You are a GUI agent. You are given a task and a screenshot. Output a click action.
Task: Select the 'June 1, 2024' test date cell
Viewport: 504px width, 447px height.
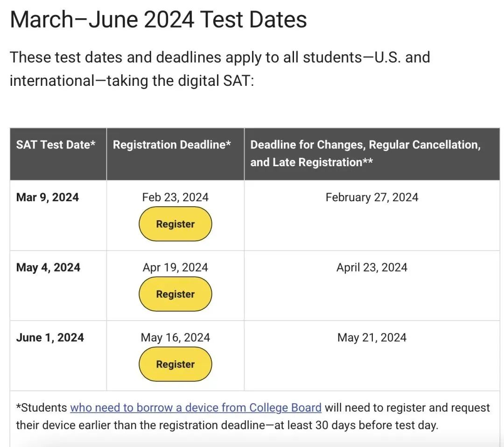(50, 337)
